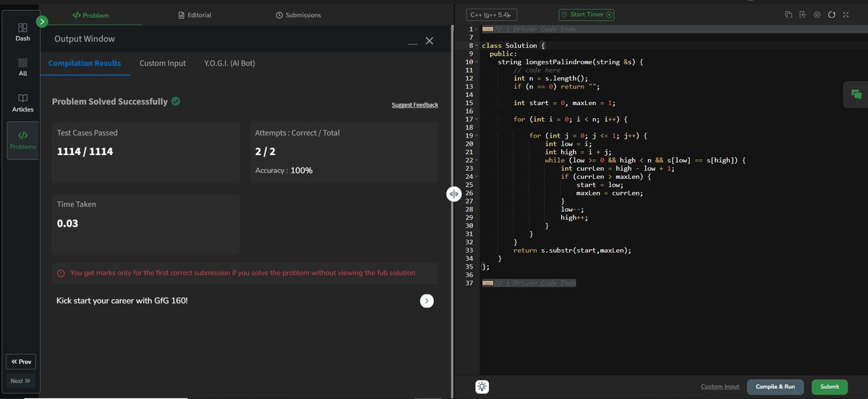Screen dimensions: 868x399
Task: Click the copy code icon in the editor toolbar
Action: [x=789, y=14]
